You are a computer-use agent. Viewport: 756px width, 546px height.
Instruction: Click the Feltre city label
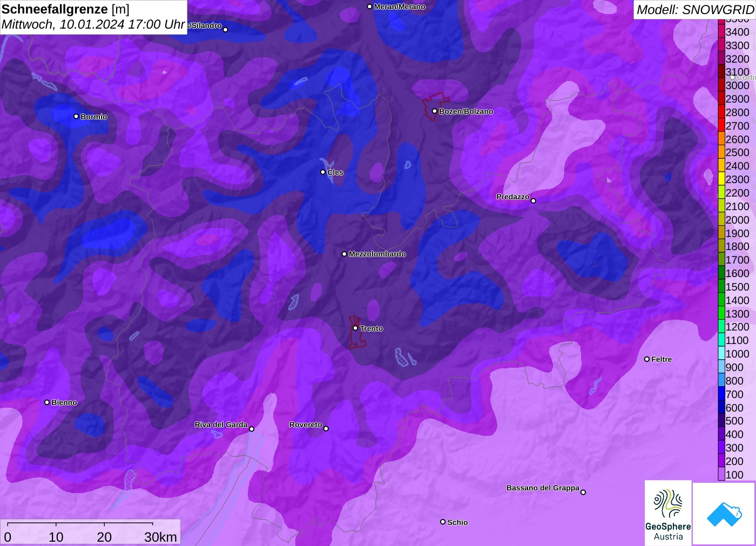(x=661, y=359)
